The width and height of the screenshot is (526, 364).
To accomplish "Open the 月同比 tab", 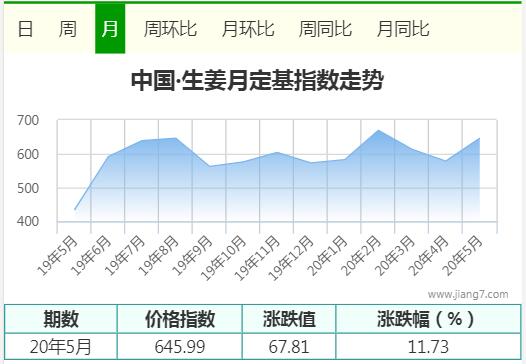I will [403, 29].
